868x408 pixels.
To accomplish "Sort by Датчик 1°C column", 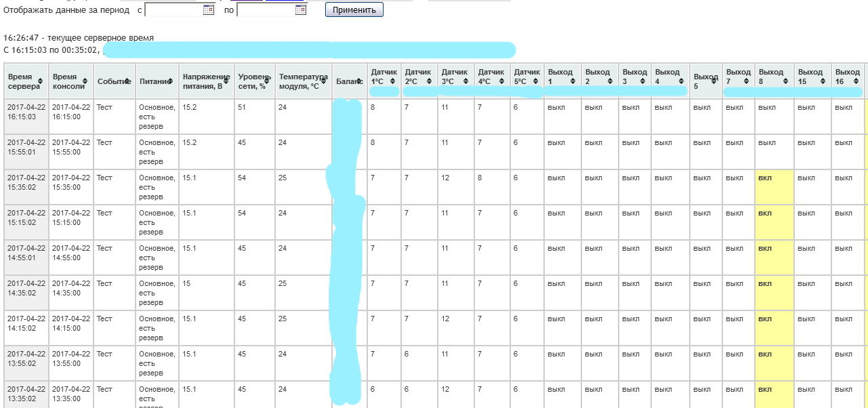I will click(384, 77).
